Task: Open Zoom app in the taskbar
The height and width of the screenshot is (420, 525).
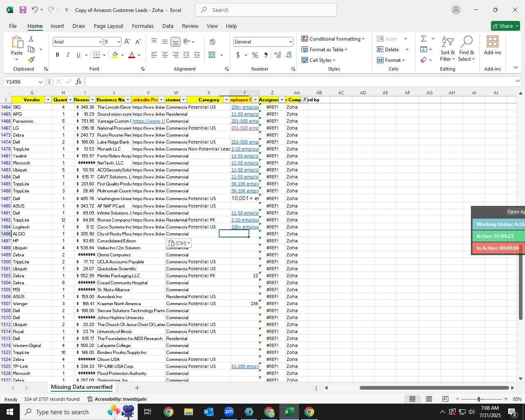Action: [x=229, y=412]
